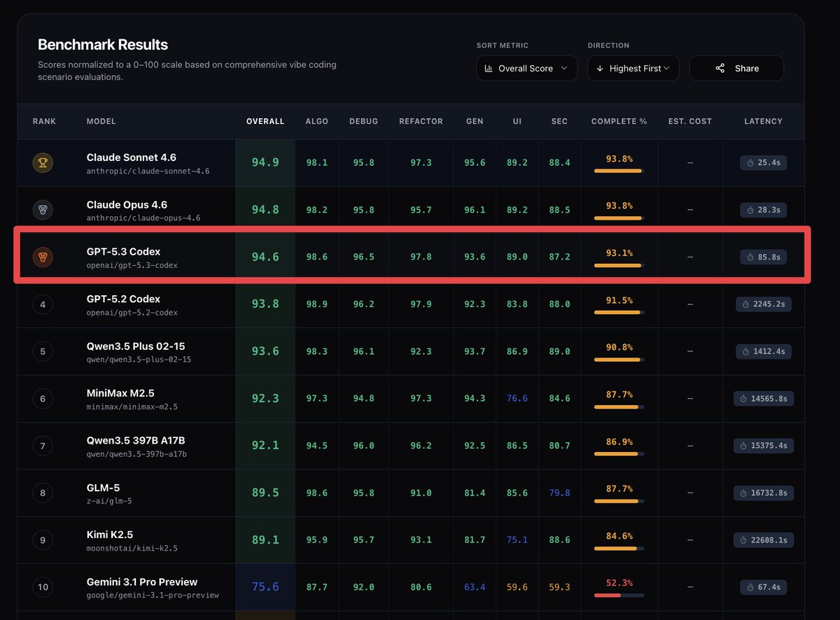Open the Highest First direction dropdown
The width and height of the screenshot is (840, 620).
tap(633, 68)
